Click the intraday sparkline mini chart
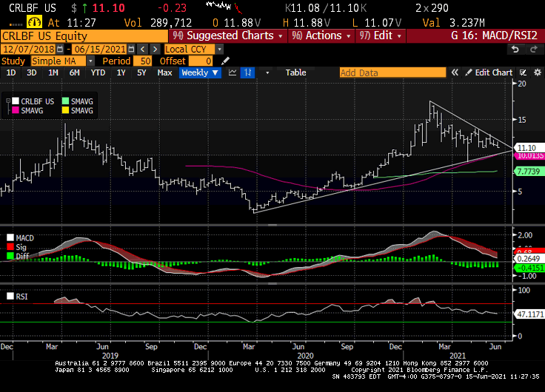 (x=224, y=7)
